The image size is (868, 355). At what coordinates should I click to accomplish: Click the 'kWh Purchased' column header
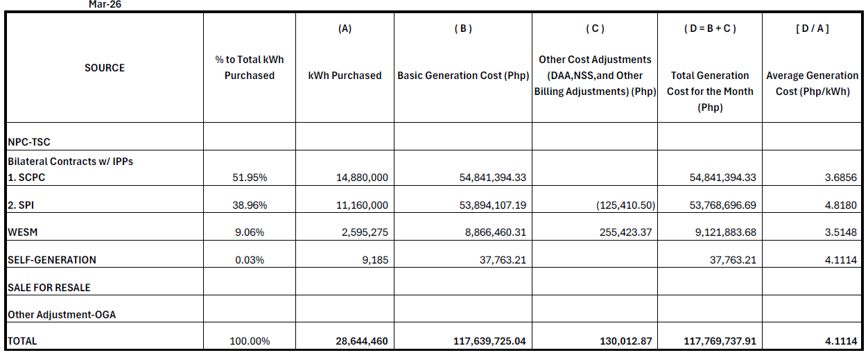(x=345, y=76)
